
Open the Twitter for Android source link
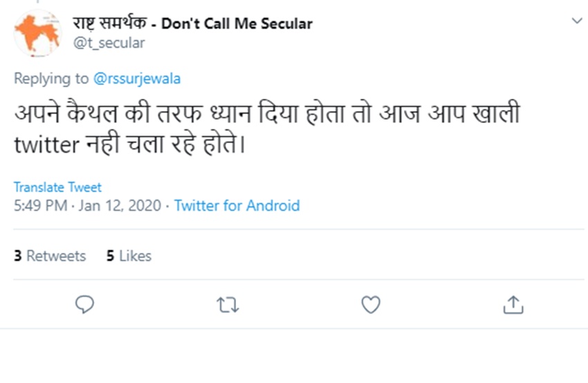point(237,205)
